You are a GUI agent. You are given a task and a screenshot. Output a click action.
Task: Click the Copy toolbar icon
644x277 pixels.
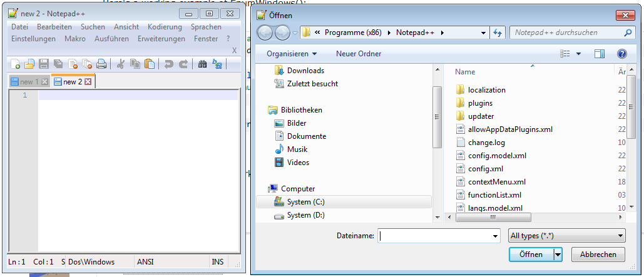(135, 64)
